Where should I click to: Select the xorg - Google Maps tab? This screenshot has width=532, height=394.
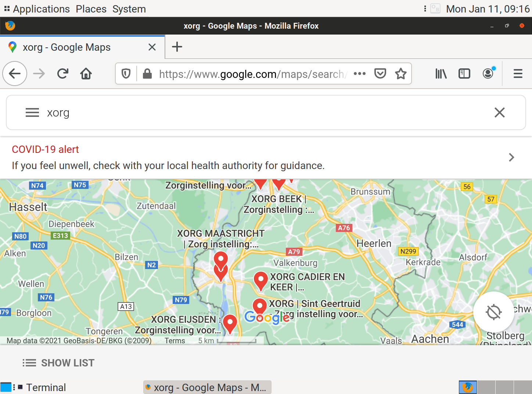point(82,47)
